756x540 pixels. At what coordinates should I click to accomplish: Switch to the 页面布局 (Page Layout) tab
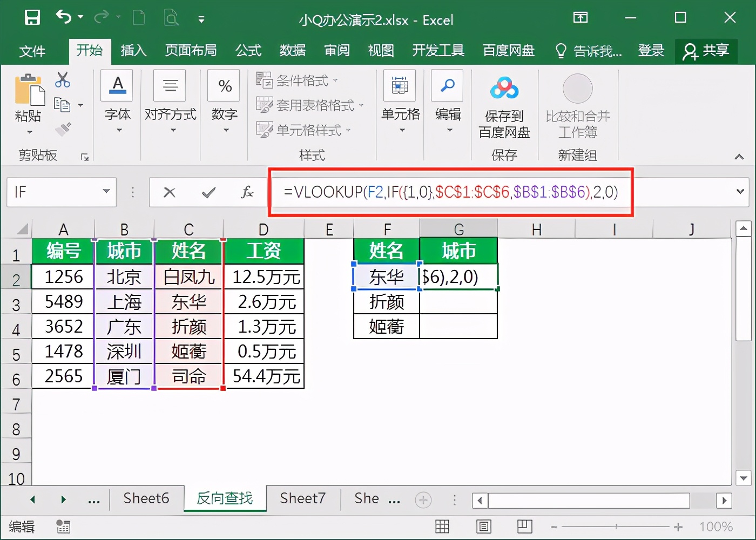coord(191,51)
